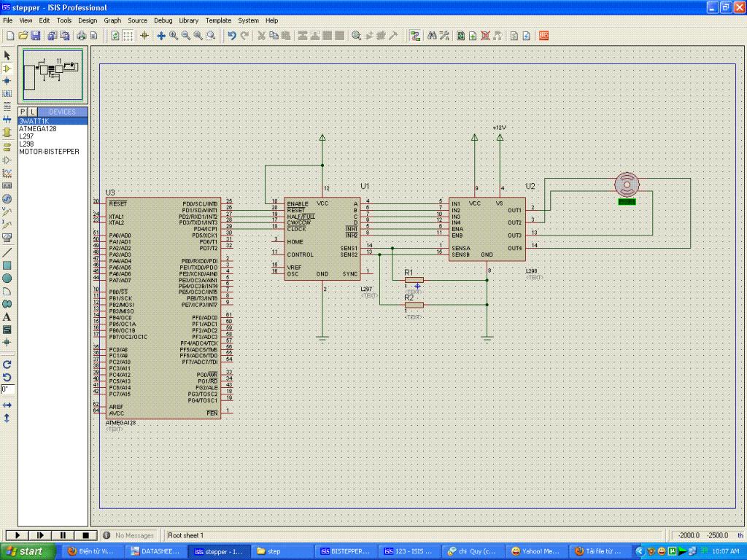This screenshot has width=747, height=560.
Task: Open the Library menu
Action: pyautogui.click(x=188, y=20)
